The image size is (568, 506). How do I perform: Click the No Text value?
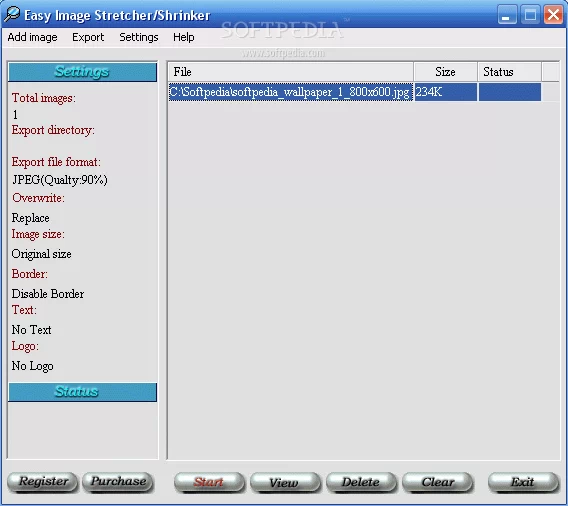click(31, 330)
